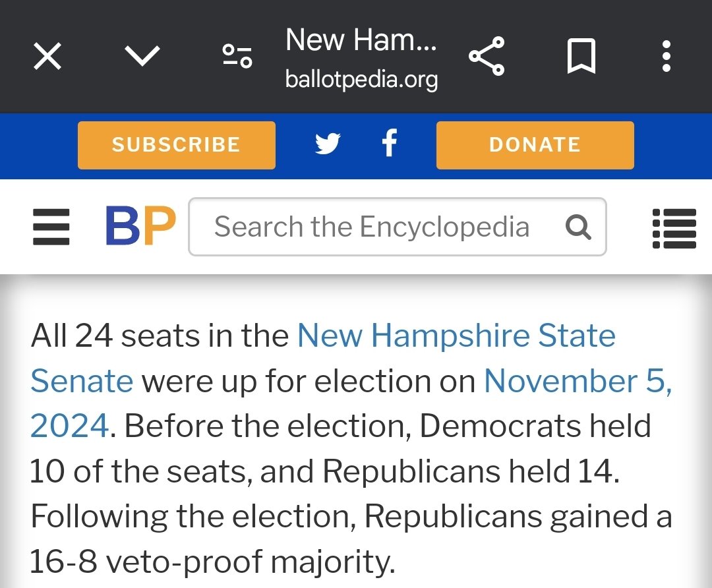
Task: Focus the Search the Encyclopedia field
Action: [x=371, y=227]
